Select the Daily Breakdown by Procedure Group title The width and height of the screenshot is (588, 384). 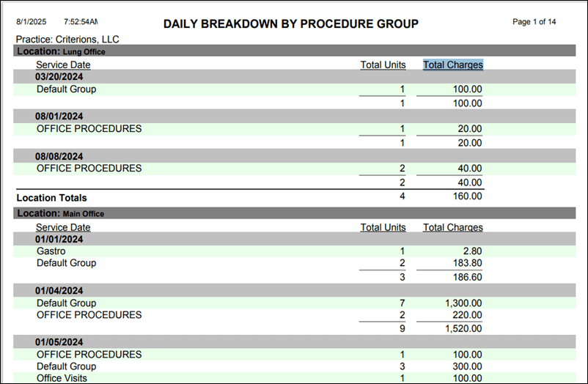(290, 24)
